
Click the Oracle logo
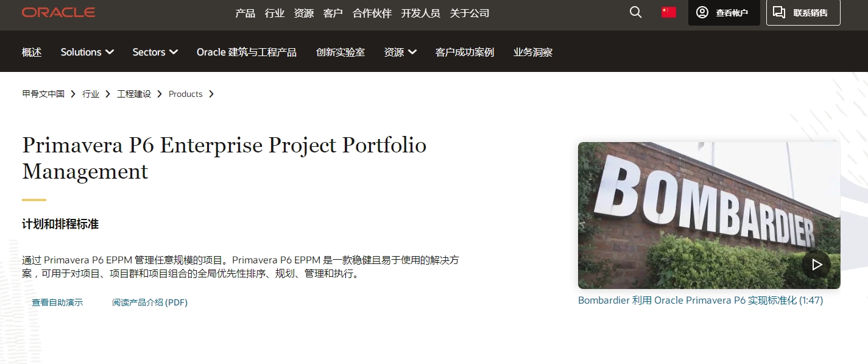pos(58,13)
